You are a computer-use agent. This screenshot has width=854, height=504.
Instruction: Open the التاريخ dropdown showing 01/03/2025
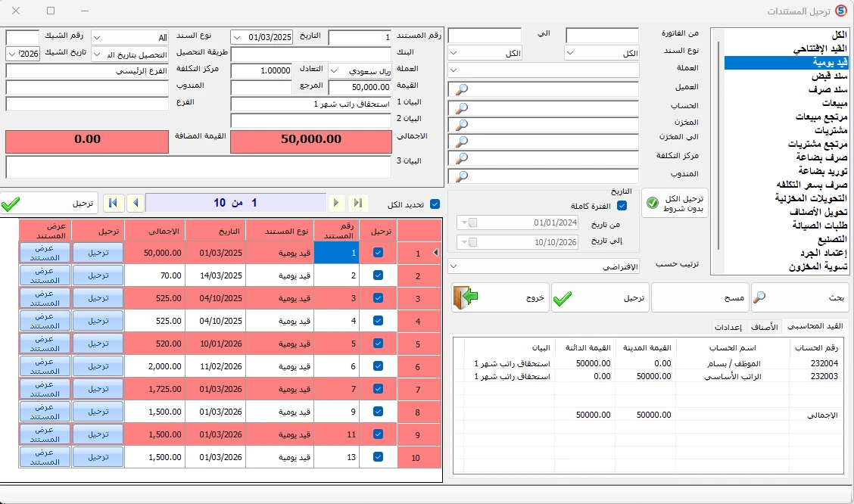click(x=237, y=38)
